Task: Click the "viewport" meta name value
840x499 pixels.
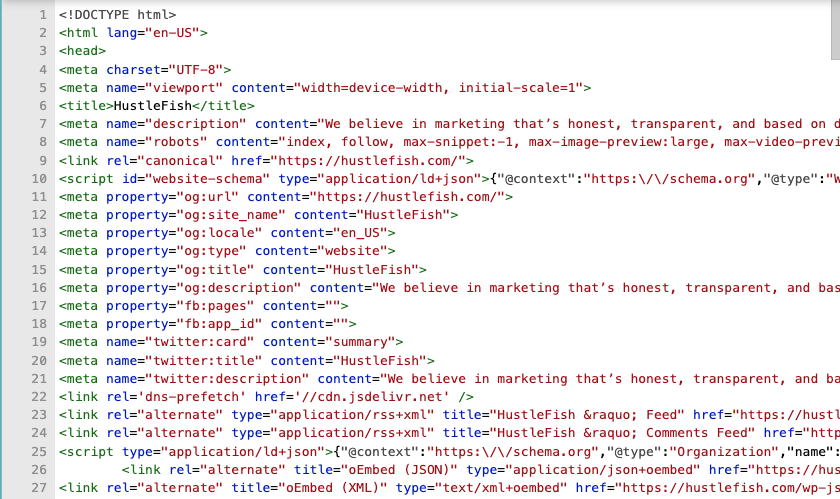Action: coord(184,87)
